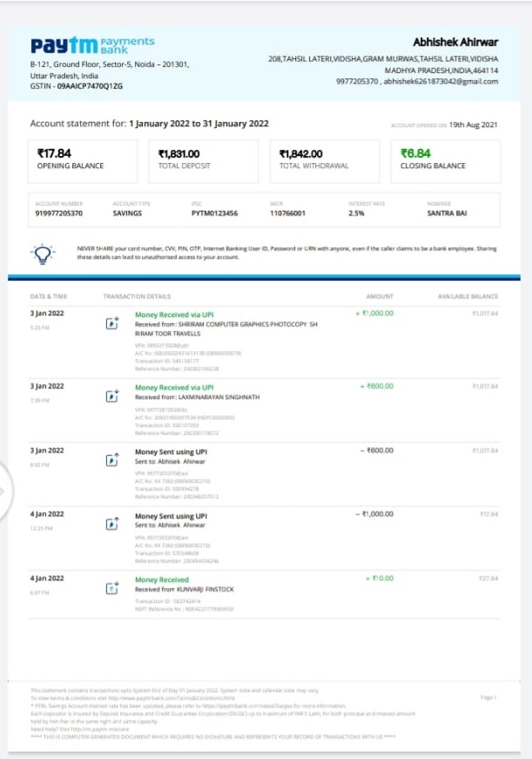Click the UPI sent icon for 4 Jan ₹1,000.00
The image size is (532, 759).
pyautogui.click(x=112, y=524)
